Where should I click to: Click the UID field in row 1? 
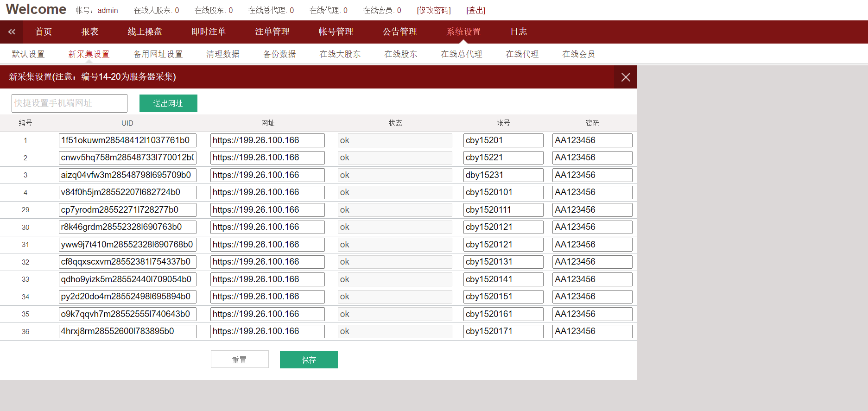click(127, 140)
